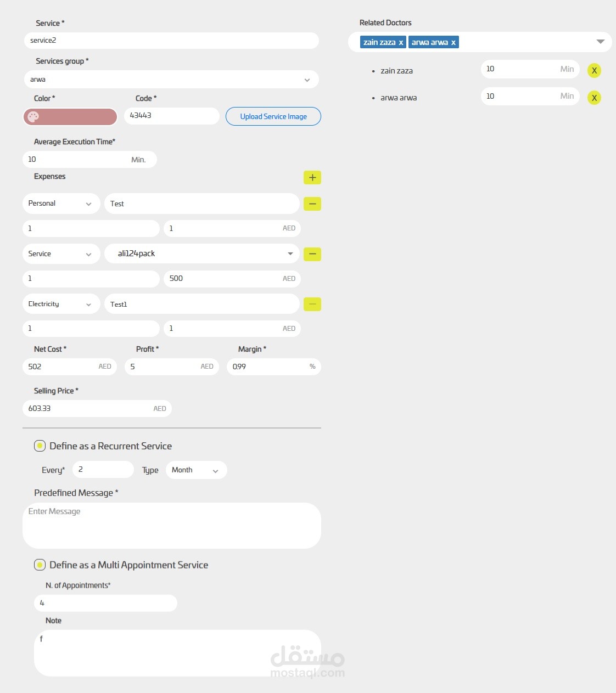The width and height of the screenshot is (616, 693).
Task: Click the yellow X beside arwa arwa
Action: point(594,98)
